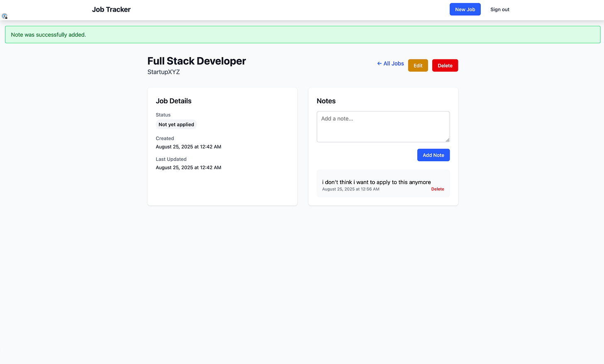Screen dimensions: 604x364
Task: Click the success message 'Note was successfully added.'
Action: click(x=49, y=35)
